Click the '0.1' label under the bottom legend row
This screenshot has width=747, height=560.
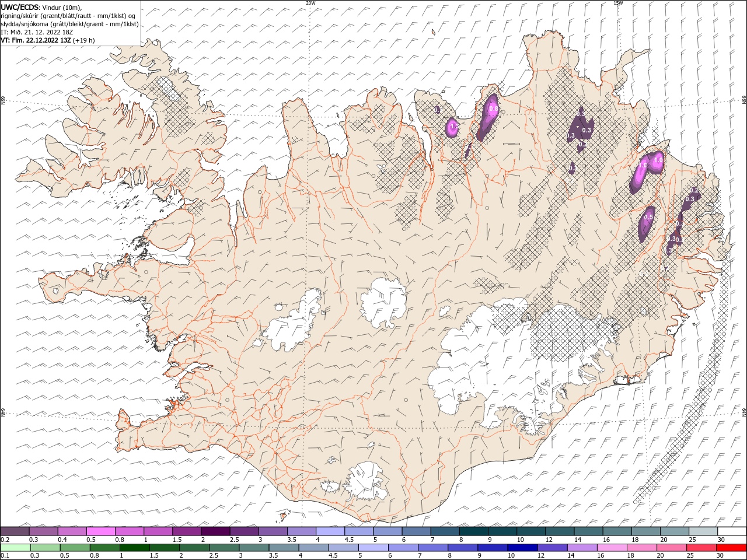pos(5,555)
